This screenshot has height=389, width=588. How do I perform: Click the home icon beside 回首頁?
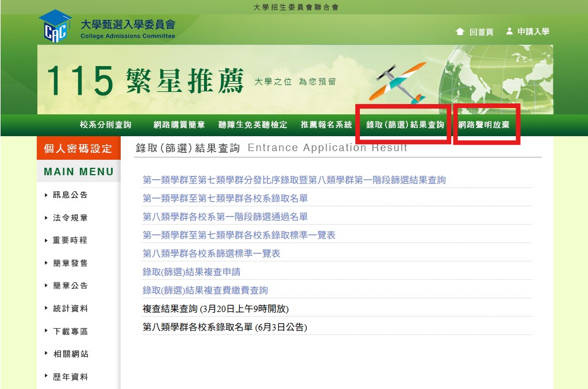459,32
